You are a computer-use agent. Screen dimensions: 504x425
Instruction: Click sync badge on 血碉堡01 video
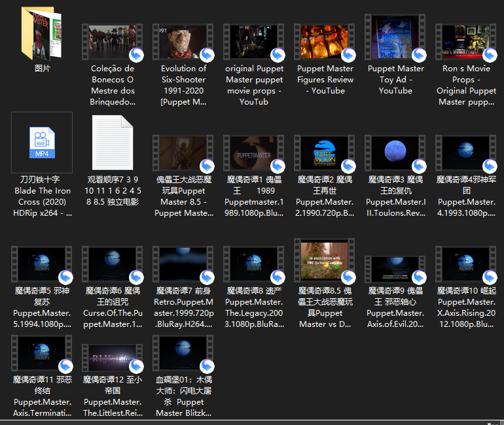point(207,366)
